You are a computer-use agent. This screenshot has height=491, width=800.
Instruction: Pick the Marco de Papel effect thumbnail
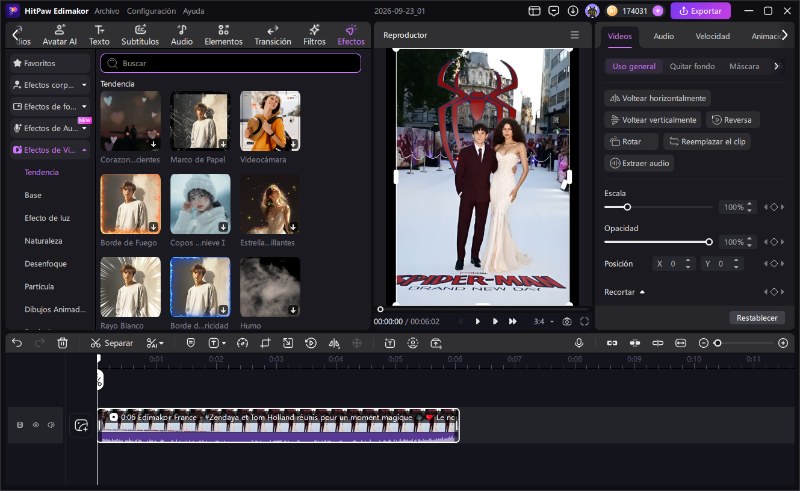coord(200,121)
